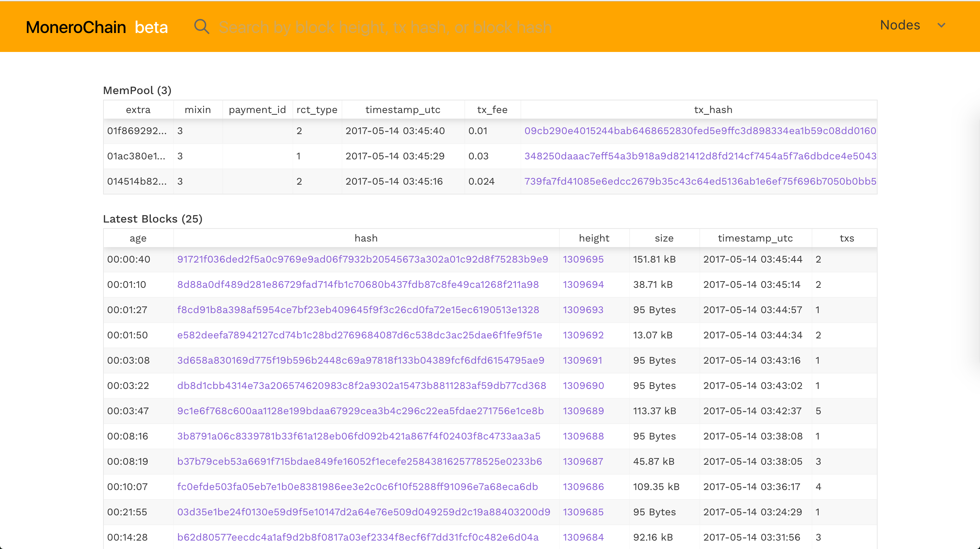
Task: Click the mempool rct_type column header
Action: (316, 110)
